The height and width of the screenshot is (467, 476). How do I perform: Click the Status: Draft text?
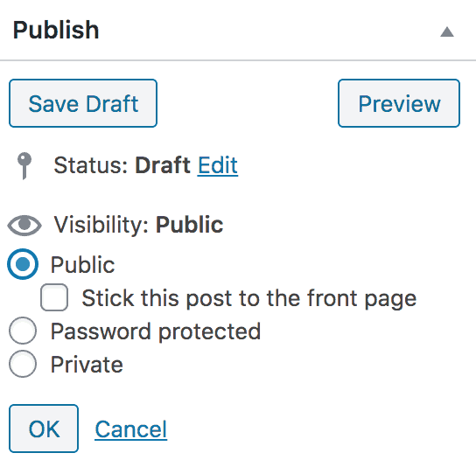click(x=122, y=165)
